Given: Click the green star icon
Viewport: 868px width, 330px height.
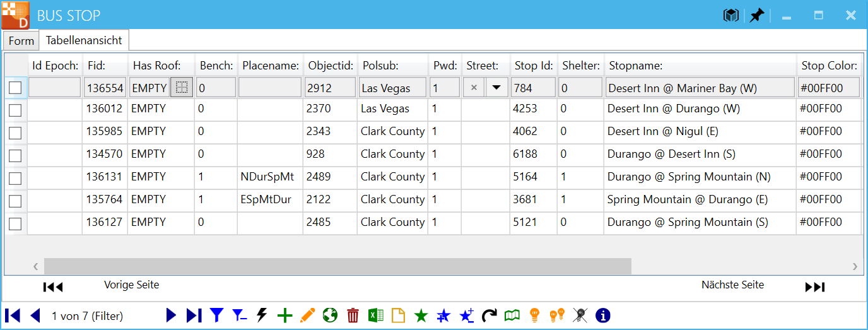Looking at the screenshot, I should click(421, 315).
